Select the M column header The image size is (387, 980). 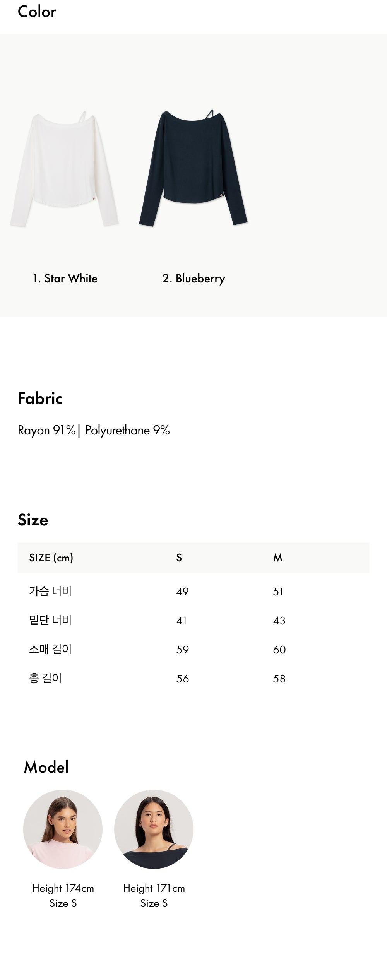pyautogui.click(x=278, y=558)
